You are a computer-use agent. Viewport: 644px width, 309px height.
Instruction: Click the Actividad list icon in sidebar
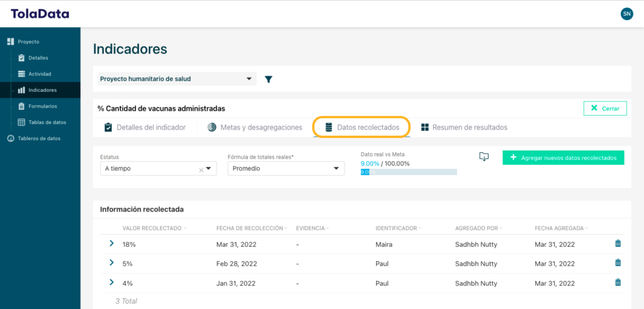22,74
